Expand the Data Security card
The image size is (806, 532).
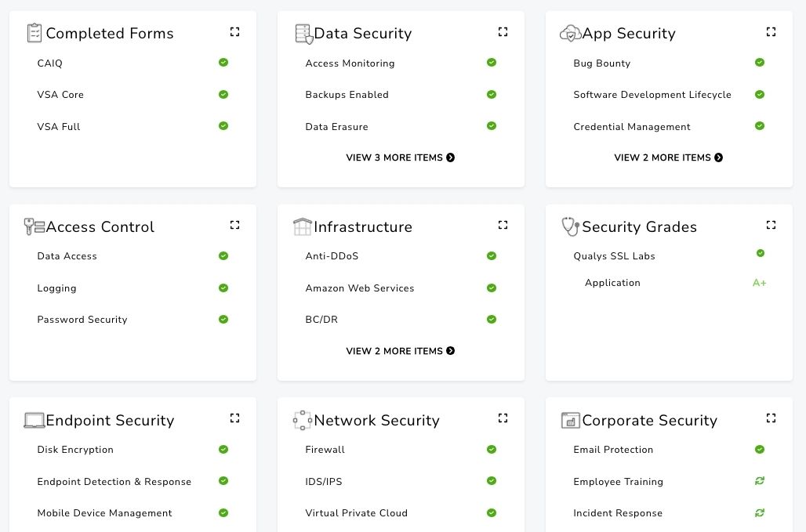tap(503, 32)
